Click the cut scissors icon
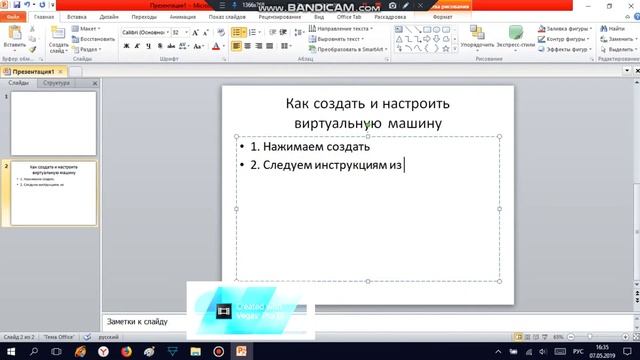The height and width of the screenshot is (360, 640). pos(32,29)
